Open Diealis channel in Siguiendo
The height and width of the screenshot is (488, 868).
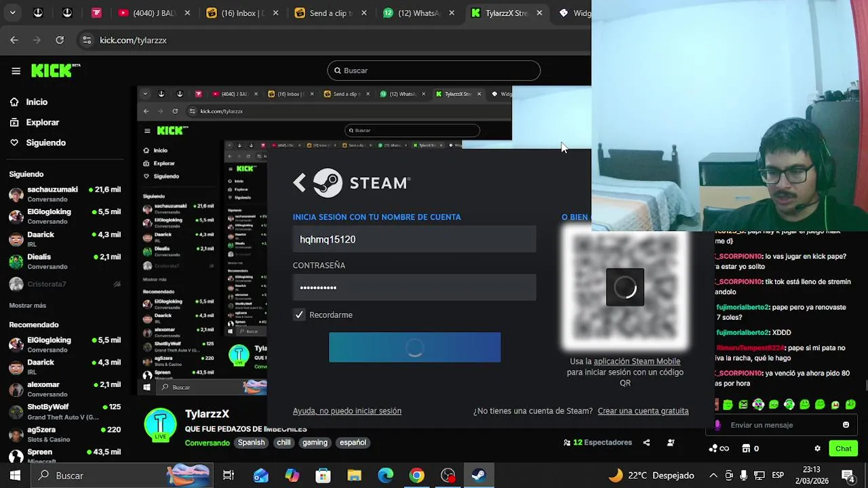click(x=64, y=262)
